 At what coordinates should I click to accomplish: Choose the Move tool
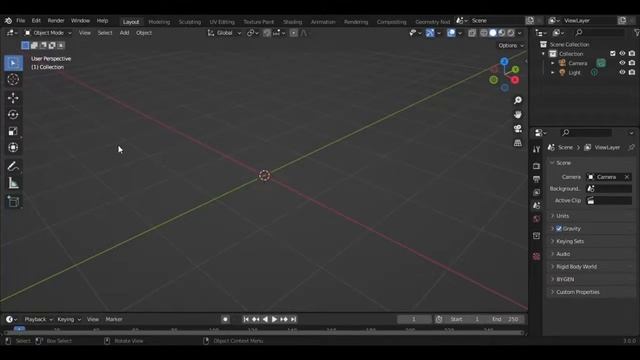(x=13, y=98)
